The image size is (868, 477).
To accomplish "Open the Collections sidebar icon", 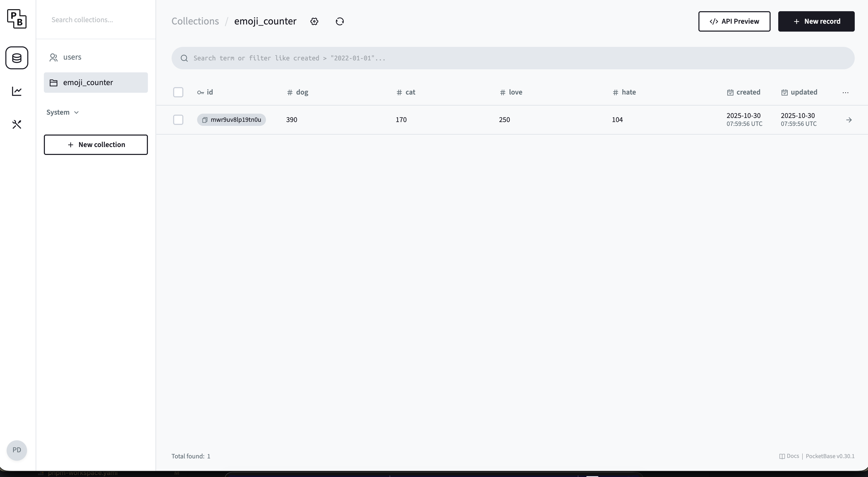I will pyautogui.click(x=17, y=58).
